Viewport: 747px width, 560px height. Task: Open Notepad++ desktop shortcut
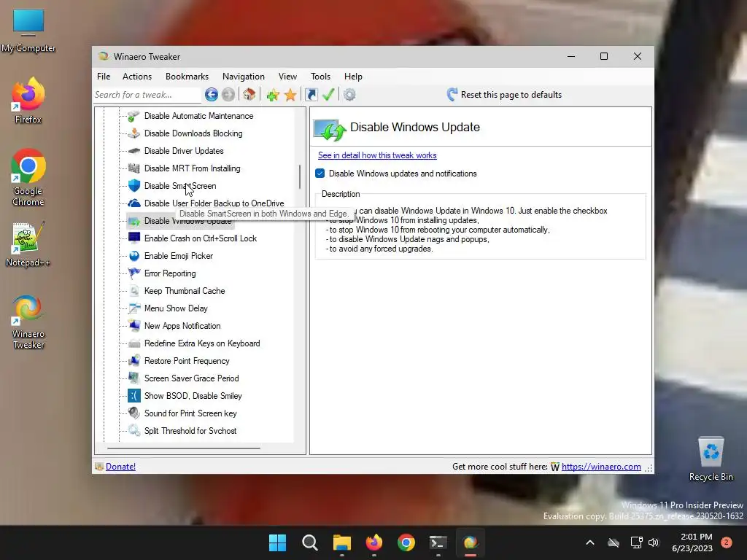click(x=28, y=245)
